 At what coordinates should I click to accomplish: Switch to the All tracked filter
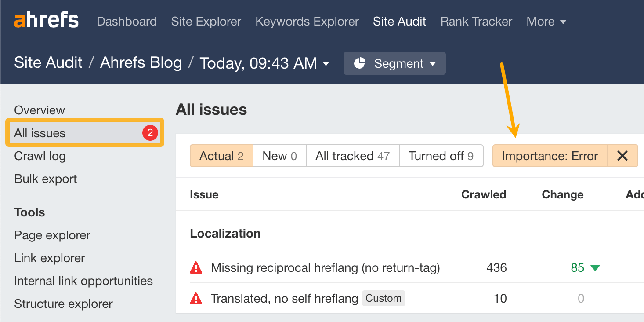[352, 156]
